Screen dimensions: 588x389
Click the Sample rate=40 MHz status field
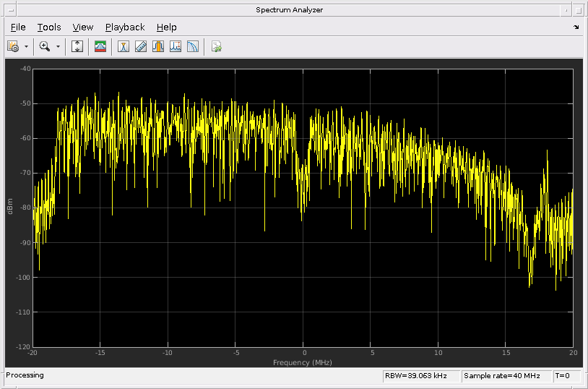506,376
